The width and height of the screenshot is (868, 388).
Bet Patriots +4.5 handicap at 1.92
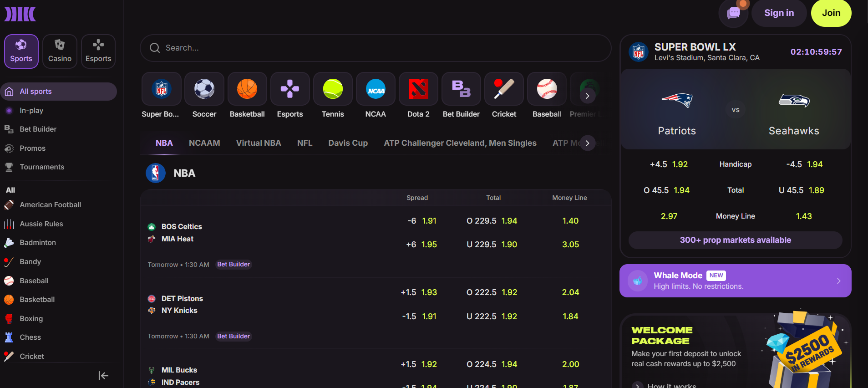(x=669, y=164)
